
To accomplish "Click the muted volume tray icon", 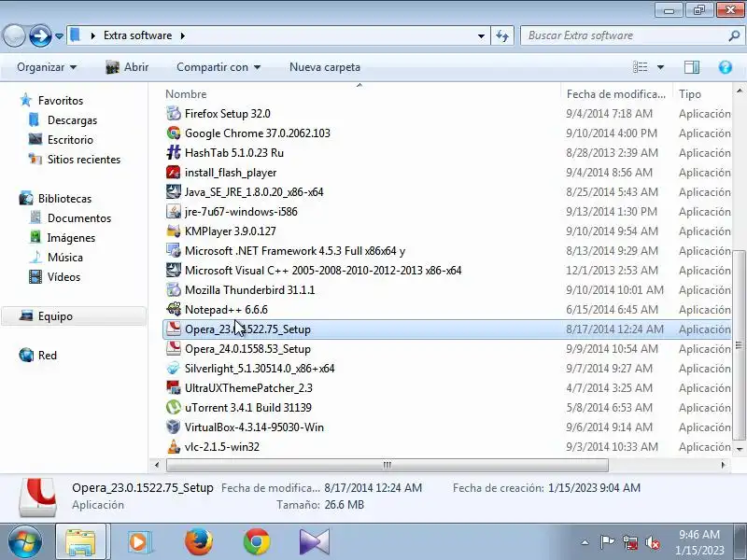I will pos(652,542).
